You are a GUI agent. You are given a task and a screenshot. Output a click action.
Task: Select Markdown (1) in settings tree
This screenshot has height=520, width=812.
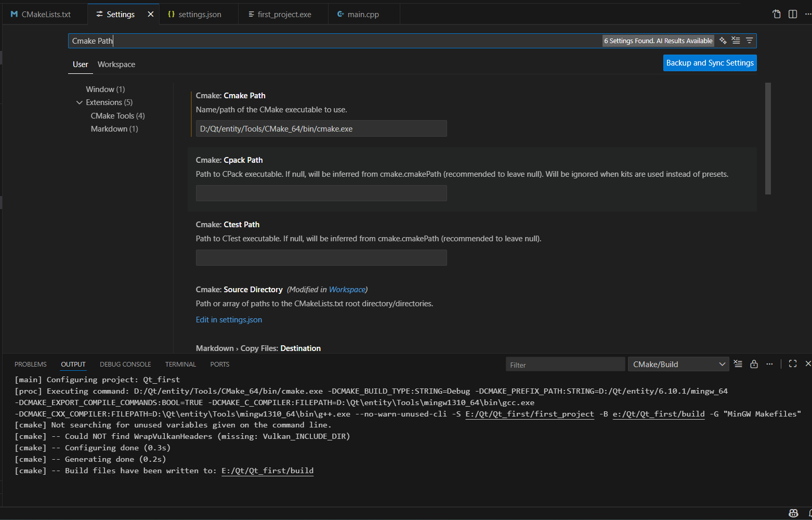click(x=114, y=129)
